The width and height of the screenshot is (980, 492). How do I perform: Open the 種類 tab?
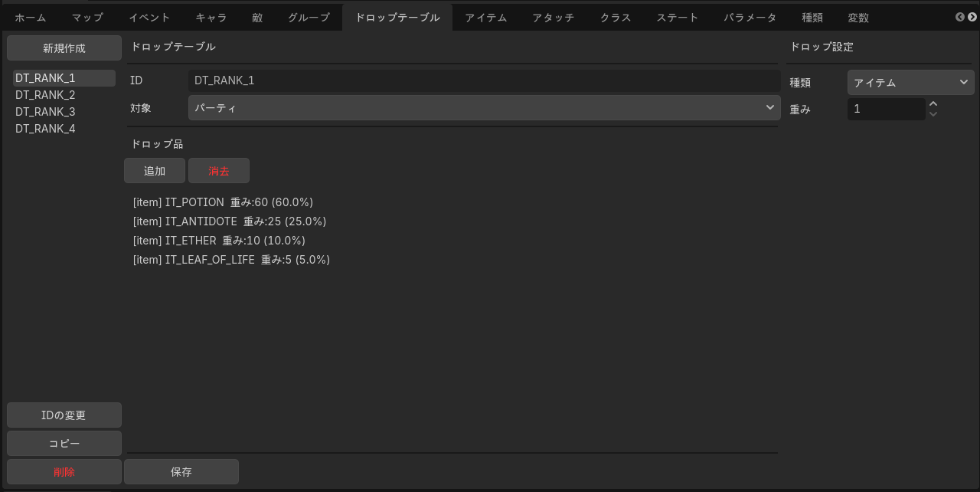(x=812, y=18)
